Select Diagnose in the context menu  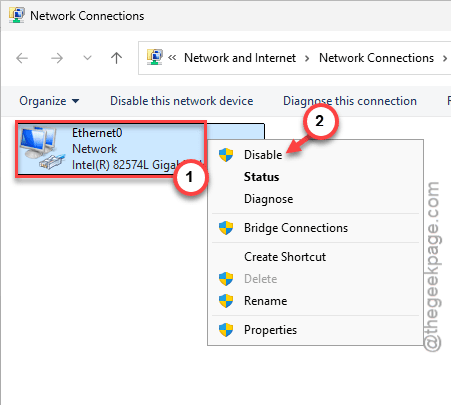pos(269,199)
